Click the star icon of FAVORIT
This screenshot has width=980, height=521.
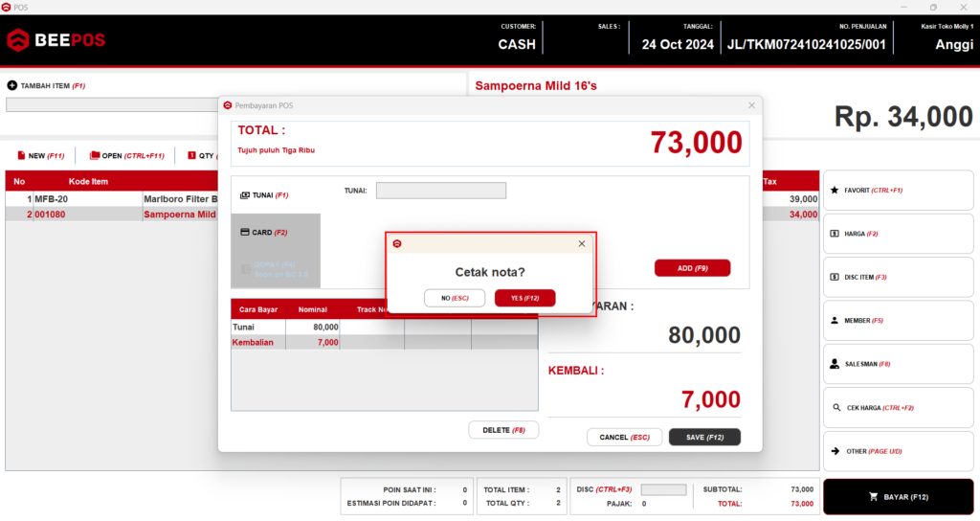(x=835, y=191)
